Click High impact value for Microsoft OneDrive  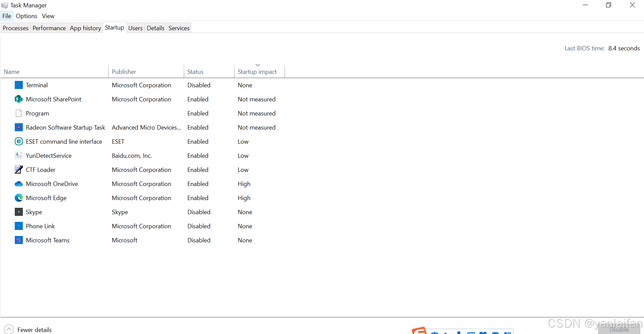point(244,184)
